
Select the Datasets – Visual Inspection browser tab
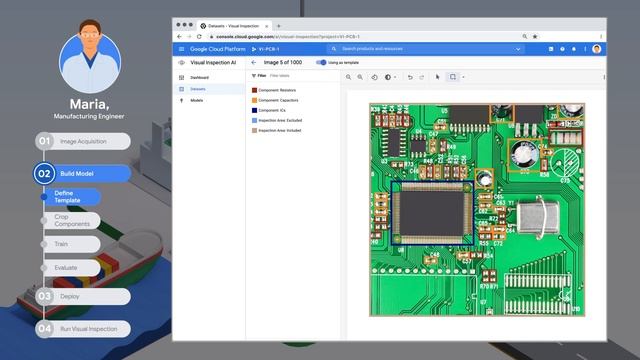click(234, 26)
